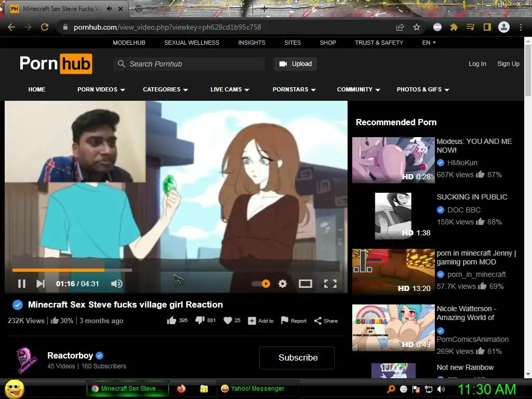Open the share this page icon in address bar
This screenshot has width=532, height=399.
pyautogui.click(x=400, y=27)
